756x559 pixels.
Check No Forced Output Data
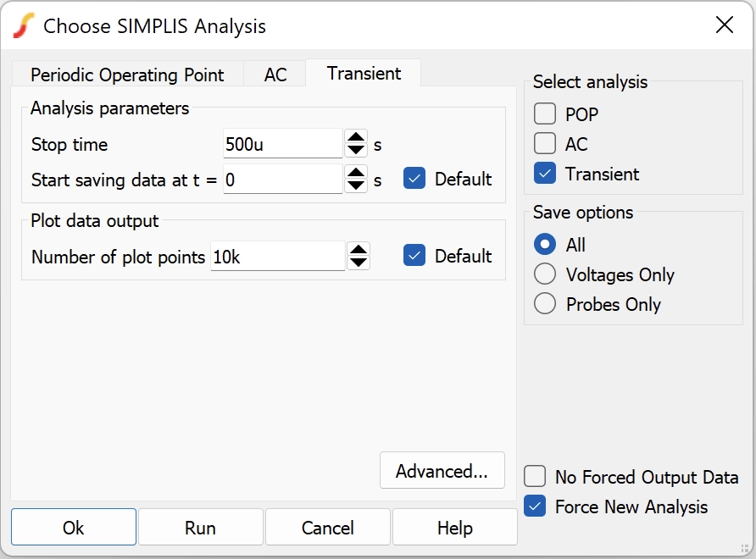click(x=535, y=477)
